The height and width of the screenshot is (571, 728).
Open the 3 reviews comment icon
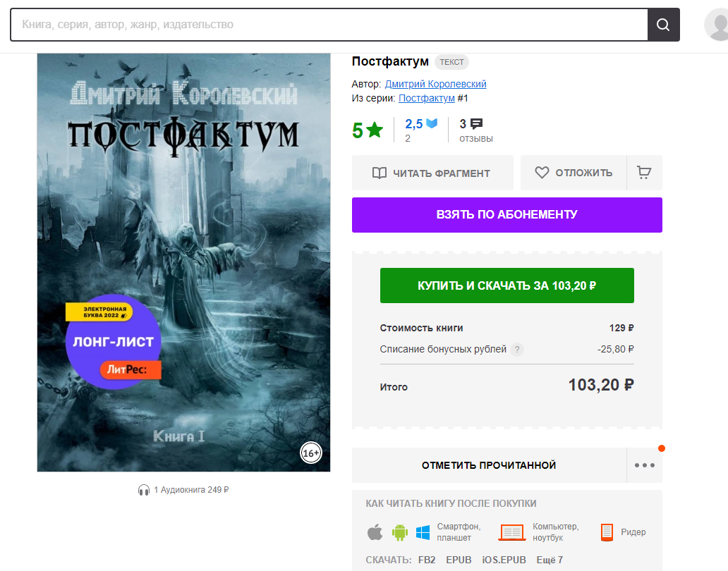pyautogui.click(x=476, y=124)
